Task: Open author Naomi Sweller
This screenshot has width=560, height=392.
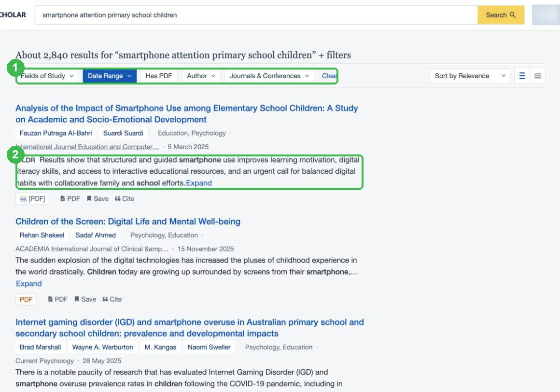Action: pyautogui.click(x=209, y=347)
